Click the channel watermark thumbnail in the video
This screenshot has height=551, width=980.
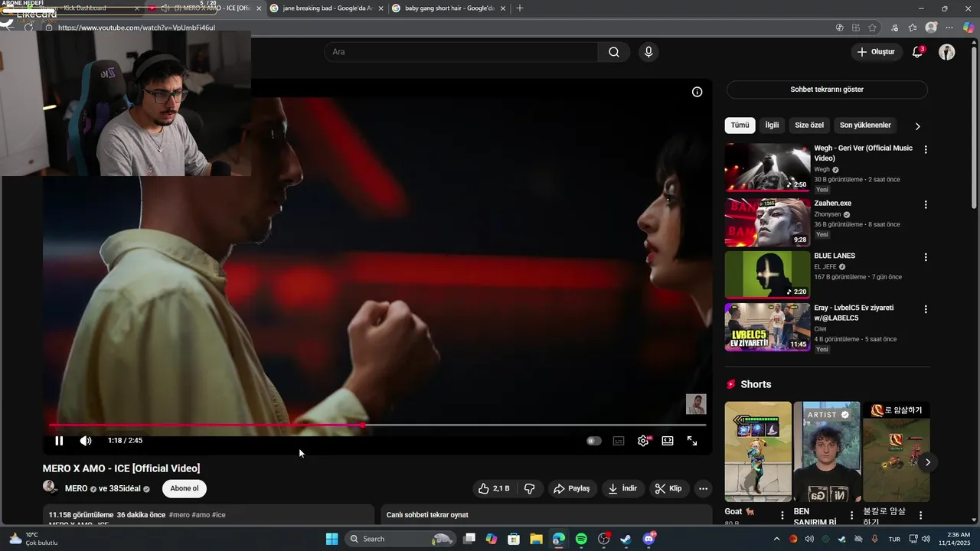696,404
